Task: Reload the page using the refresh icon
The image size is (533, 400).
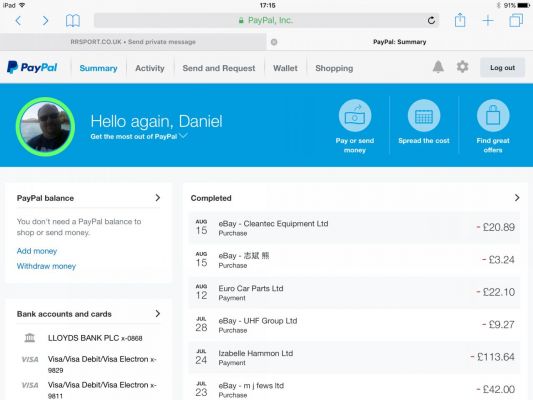Action: click(x=431, y=21)
